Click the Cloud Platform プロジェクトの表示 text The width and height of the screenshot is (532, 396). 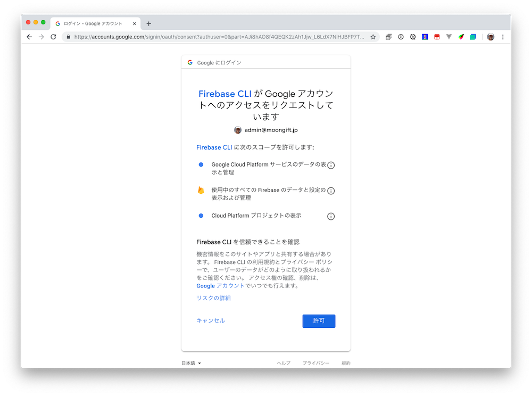256,216
